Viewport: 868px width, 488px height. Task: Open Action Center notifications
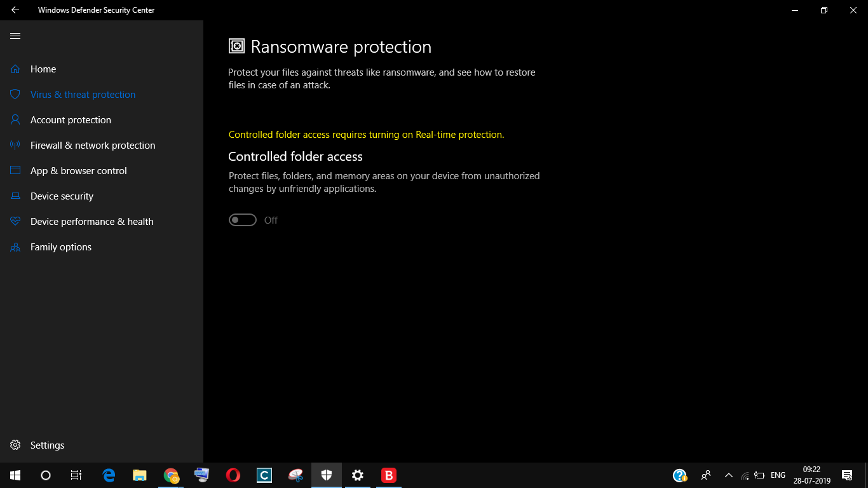click(x=847, y=475)
